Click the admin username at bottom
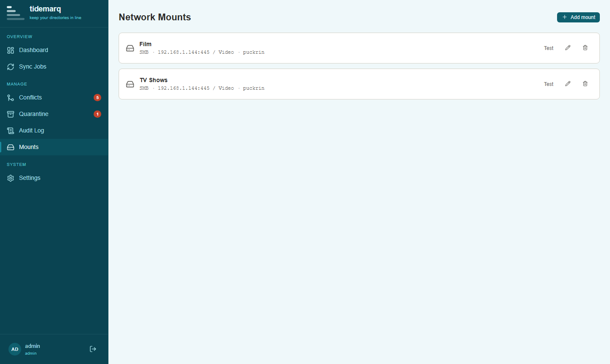Screen dimensions: 610x364 click(33, 346)
